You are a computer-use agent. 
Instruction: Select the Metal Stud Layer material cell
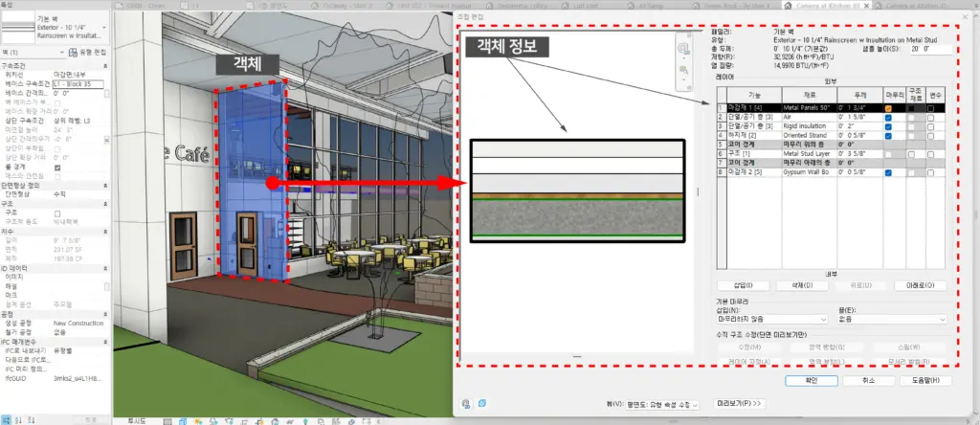808,154
